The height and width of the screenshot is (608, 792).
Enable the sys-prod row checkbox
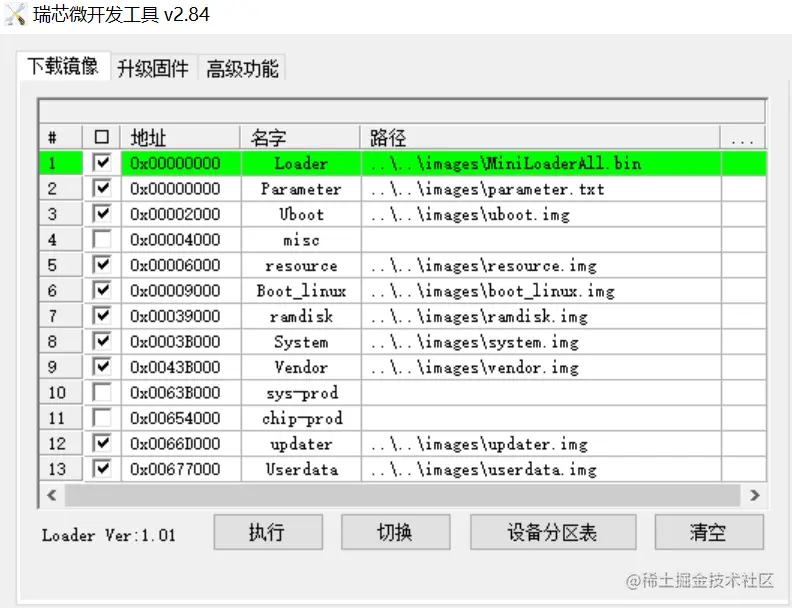tap(102, 392)
